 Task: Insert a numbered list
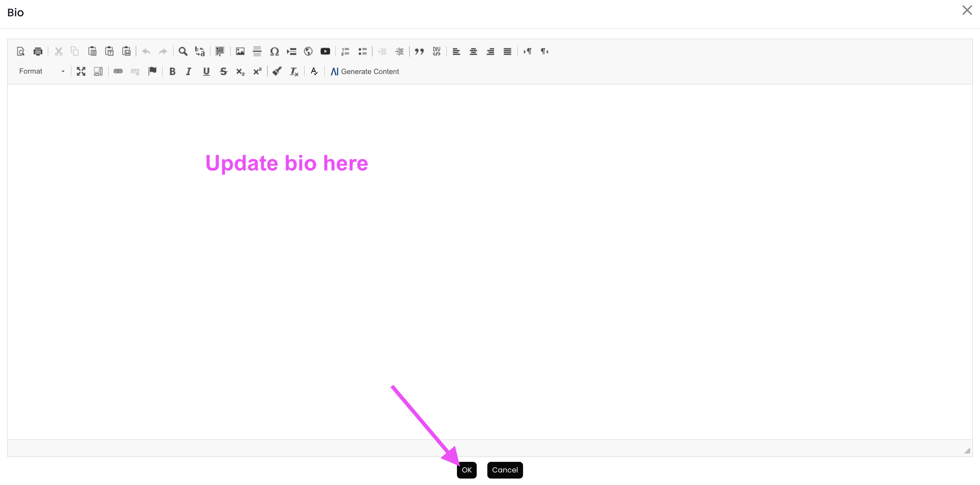(345, 51)
